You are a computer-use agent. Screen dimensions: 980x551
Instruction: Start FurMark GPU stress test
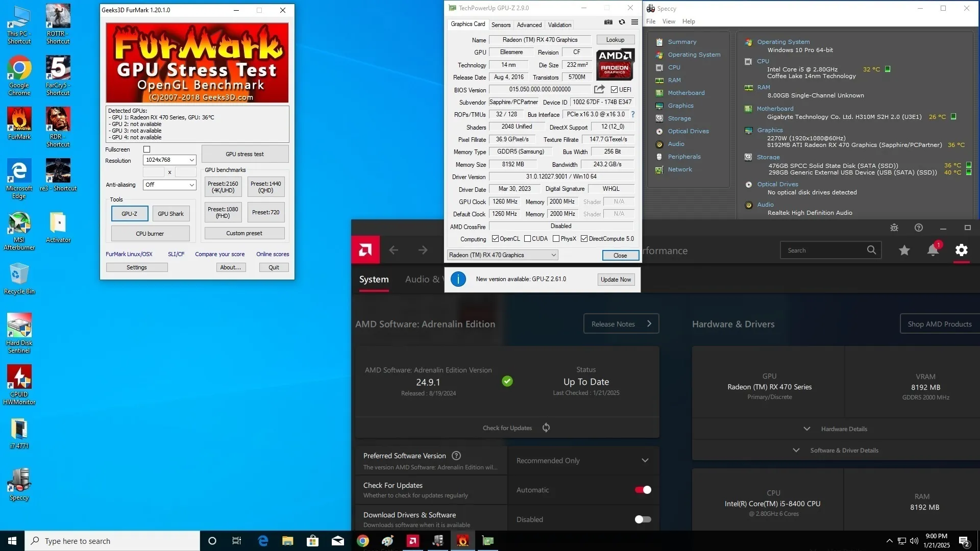point(244,154)
